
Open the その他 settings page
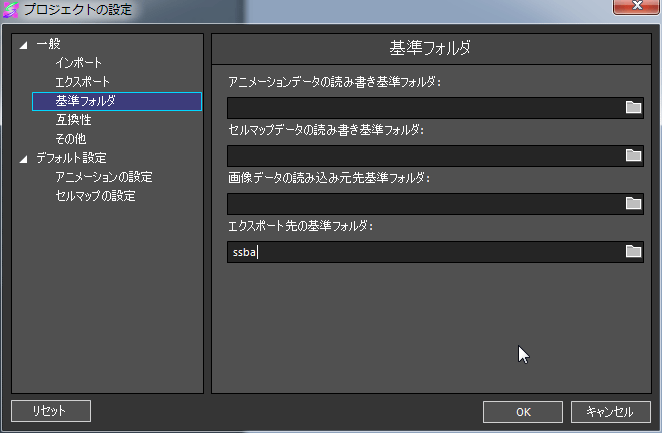71,139
